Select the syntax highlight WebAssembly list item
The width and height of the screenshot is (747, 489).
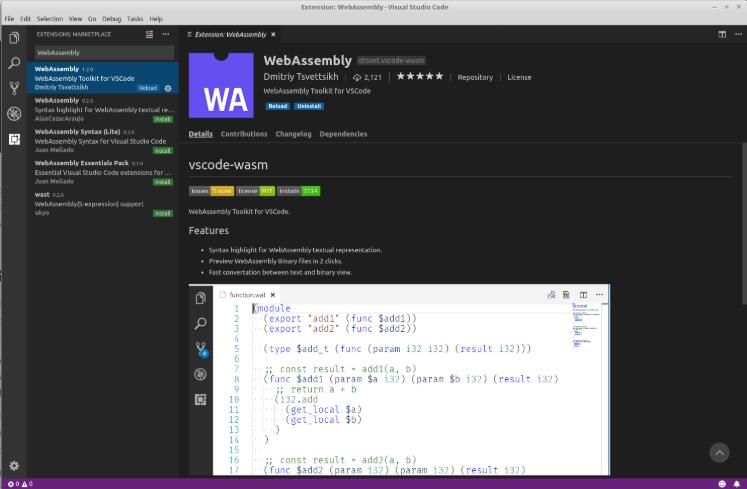pos(103,109)
